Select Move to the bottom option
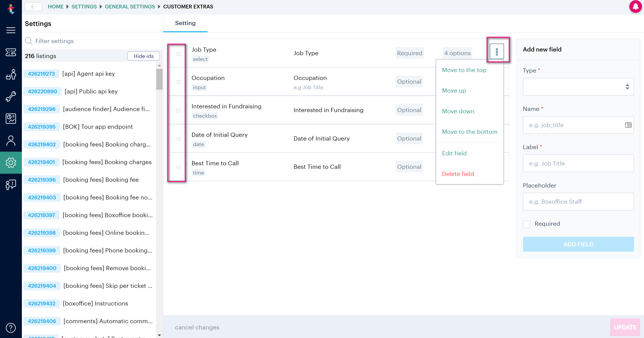The image size is (644, 338). tap(469, 132)
